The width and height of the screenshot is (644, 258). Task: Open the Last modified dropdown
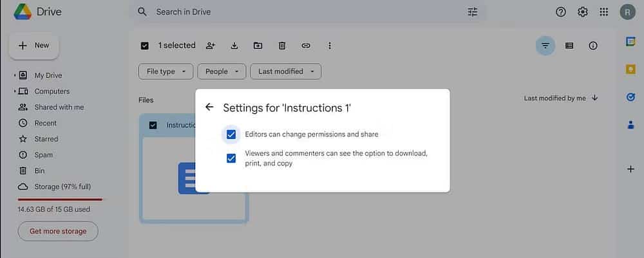[285, 71]
